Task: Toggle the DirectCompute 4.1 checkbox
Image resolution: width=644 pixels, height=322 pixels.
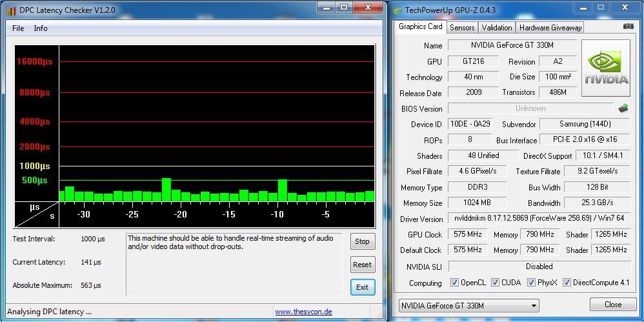Action: [567, 283]
